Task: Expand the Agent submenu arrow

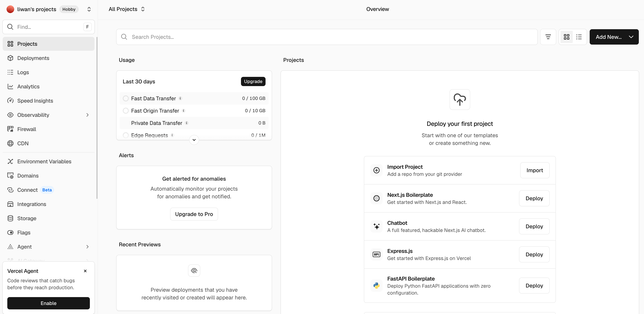Action: [88, 247]
